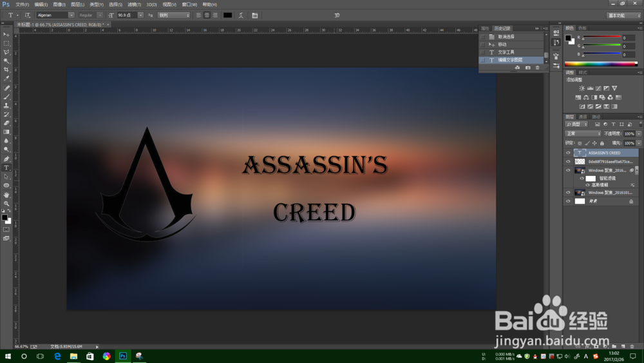The image size is (644, 363).
Task: Select the Eraser tool
Action: tap(6, 123)
